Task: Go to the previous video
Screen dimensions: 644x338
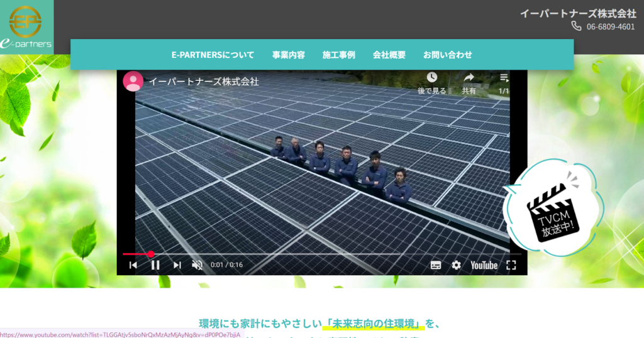Action: [133, 265]
